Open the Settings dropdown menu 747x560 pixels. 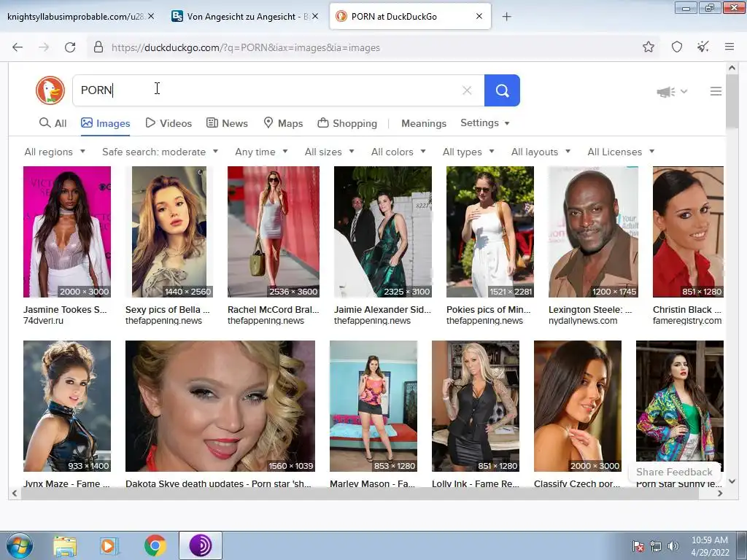[485, 122]
